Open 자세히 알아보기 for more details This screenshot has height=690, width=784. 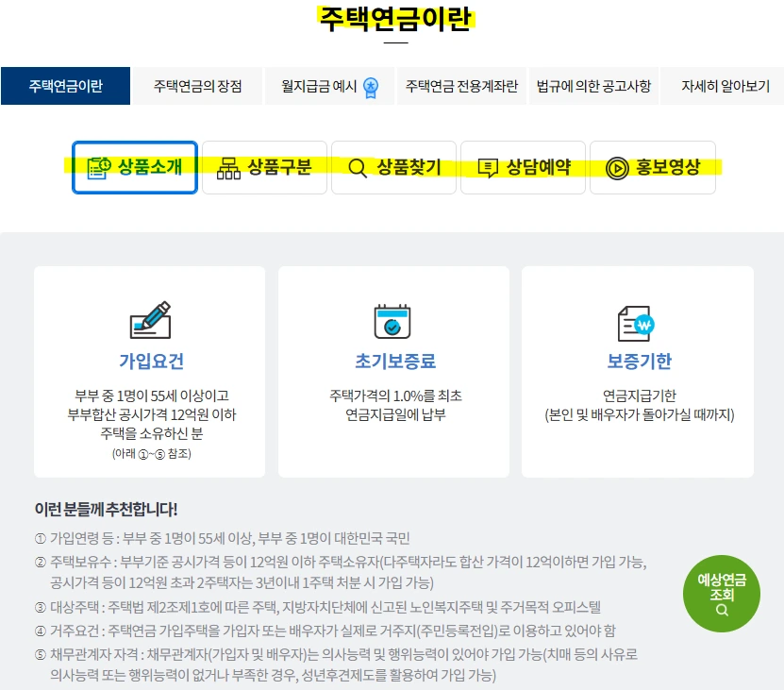pos(725,85)
